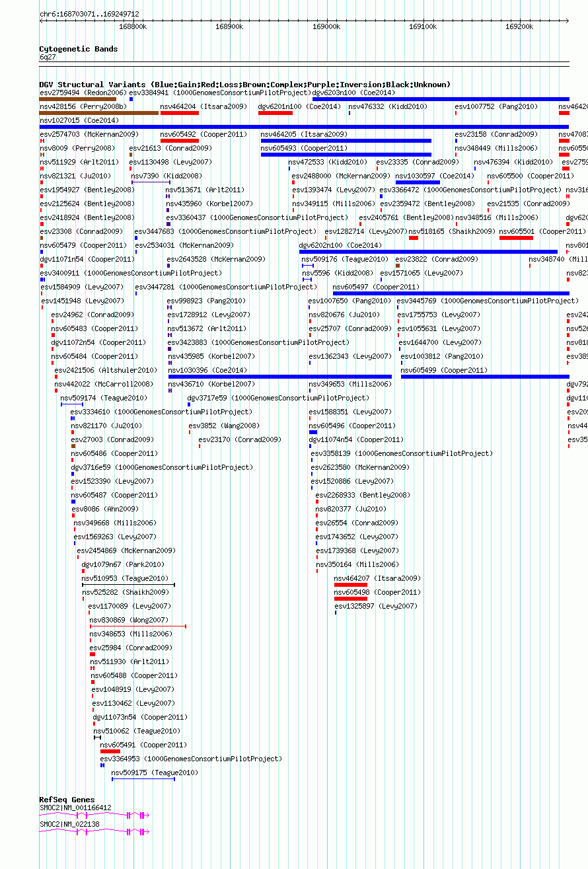Click nsv830869 (Wong2007) label

click(x=129, y=620)
